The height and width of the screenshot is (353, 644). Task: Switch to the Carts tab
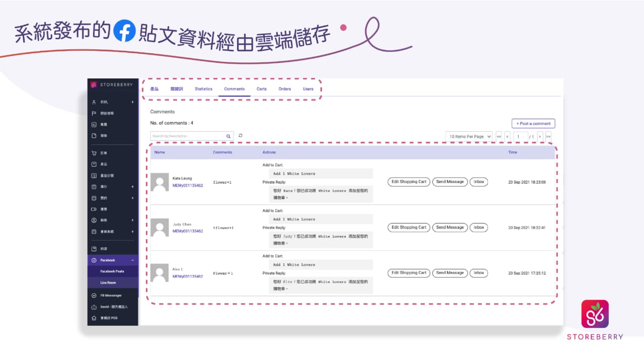(x=262, y=89)
